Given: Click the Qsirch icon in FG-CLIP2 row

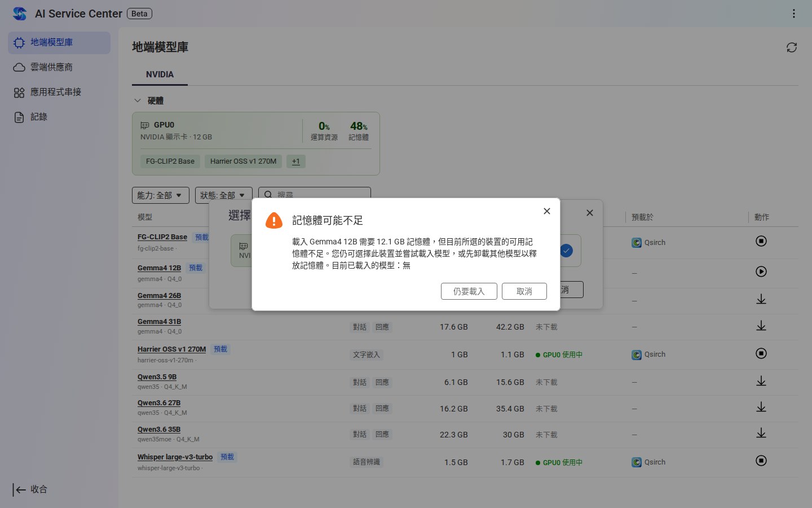Looking at the screenshot, I should click(x=637, y=243).
